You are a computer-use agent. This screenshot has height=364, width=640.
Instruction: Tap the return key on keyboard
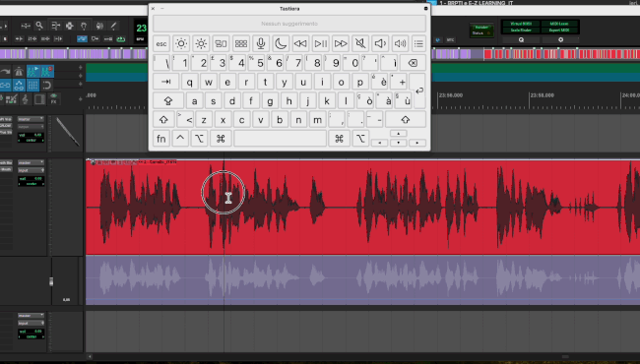pos(418,91)
